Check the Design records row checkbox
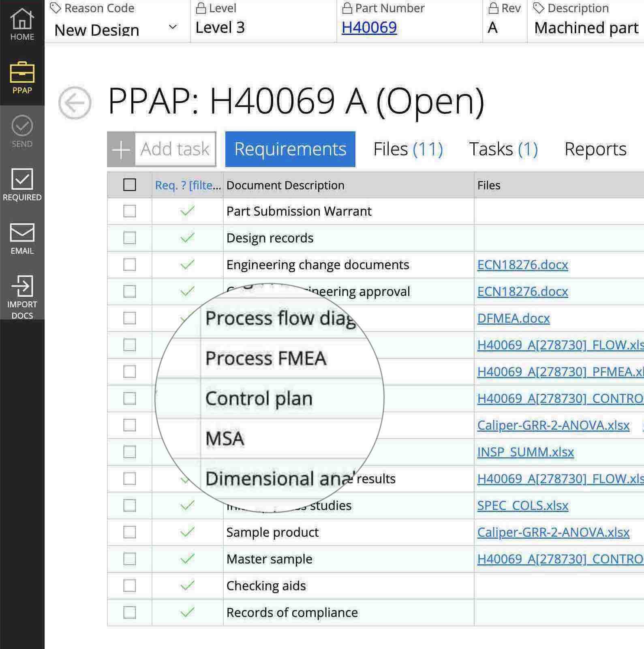644x649 pixels. [x=129, y=238]
